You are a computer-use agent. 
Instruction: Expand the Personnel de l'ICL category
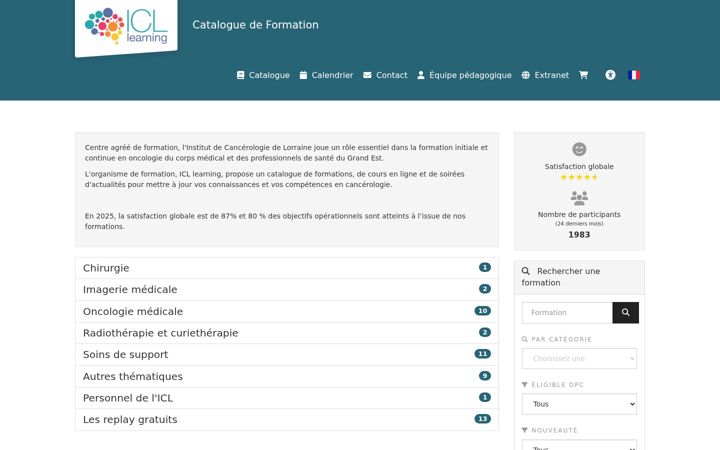point(287,398)
